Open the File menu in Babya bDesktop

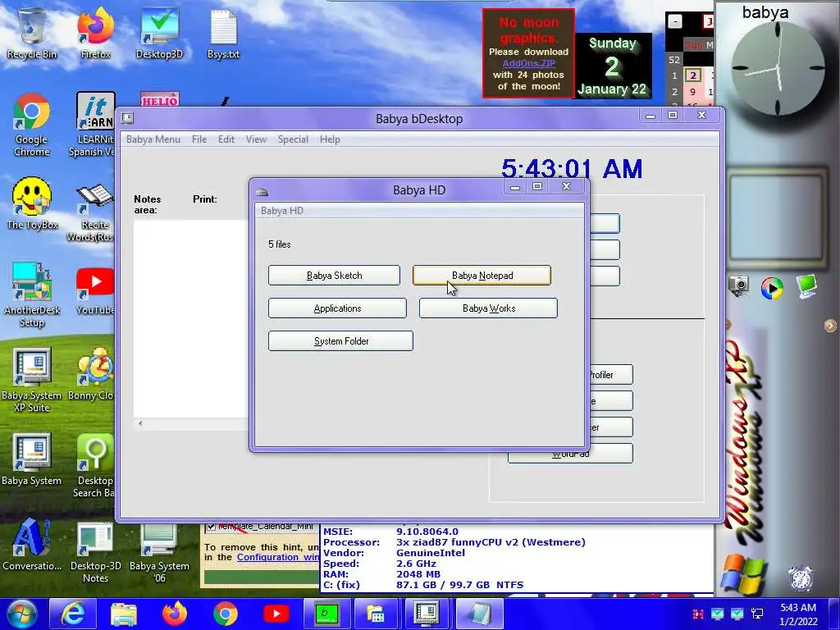tap(199, 139)
